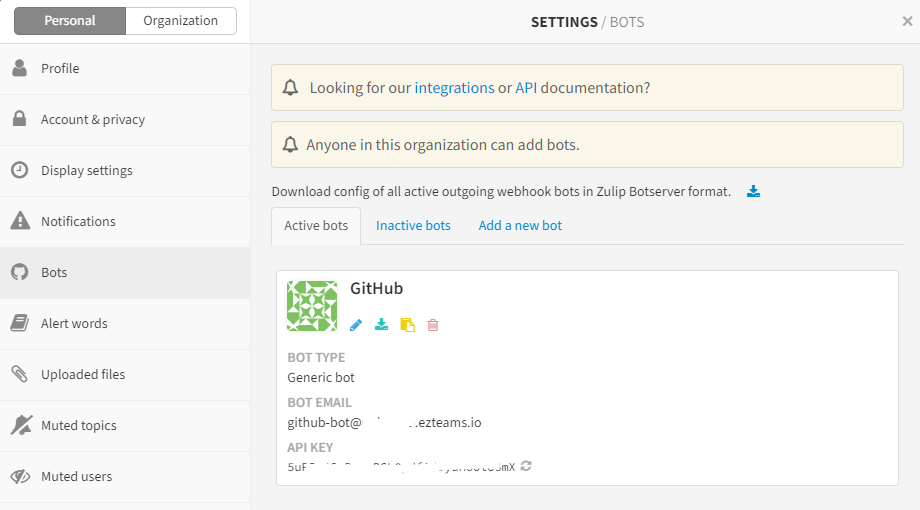The width and height of the screenshot is (920, 510).
Task: Open the Profile settings section
Action: (x=125, y=69)
